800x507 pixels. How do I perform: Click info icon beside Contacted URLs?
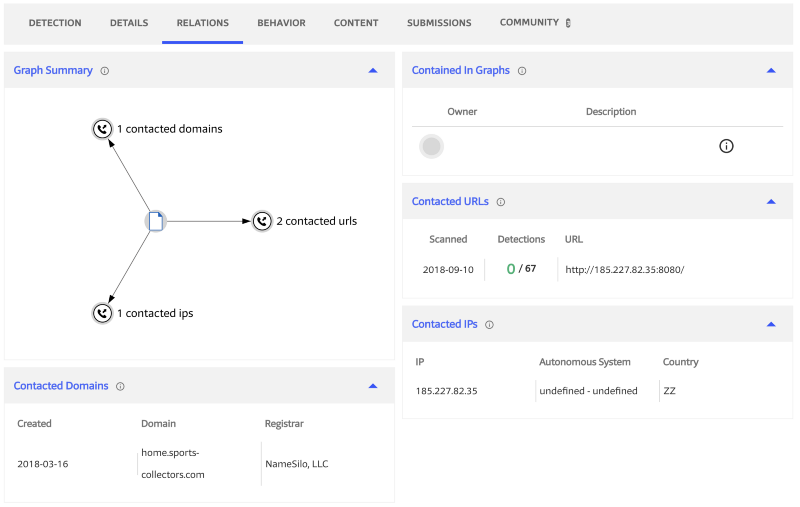coord(501,201)
